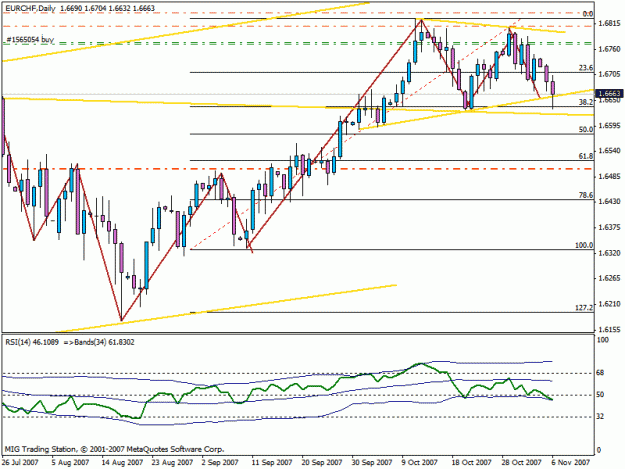Click the current price tag 1.6663

609,94
